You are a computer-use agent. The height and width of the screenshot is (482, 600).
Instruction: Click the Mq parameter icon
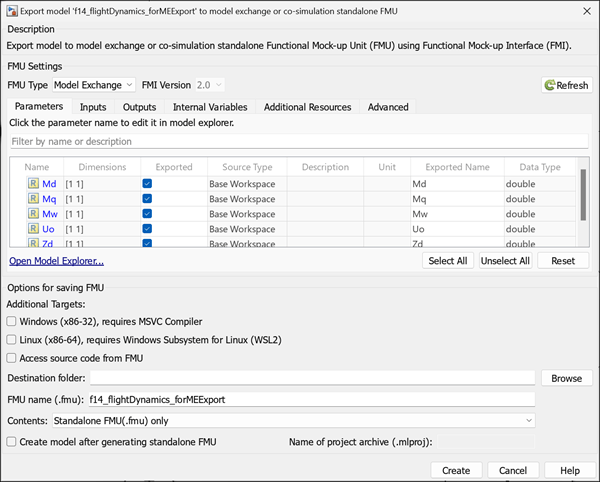[x=33, y=199]
